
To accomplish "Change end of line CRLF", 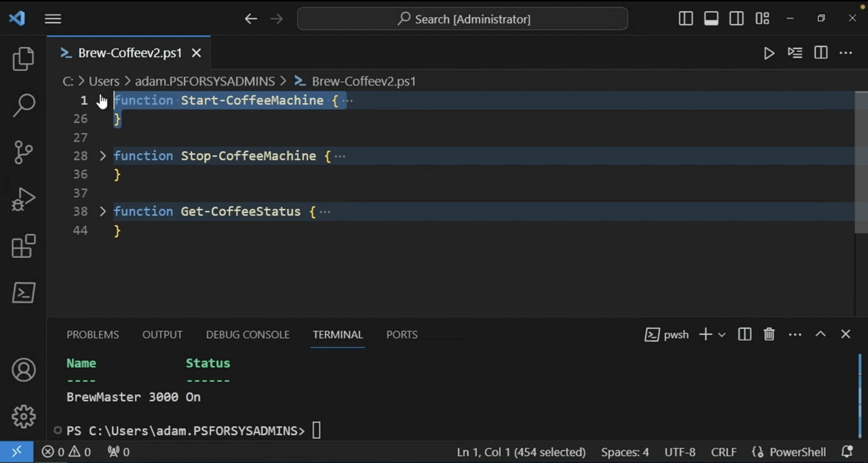I will (723, 452).
